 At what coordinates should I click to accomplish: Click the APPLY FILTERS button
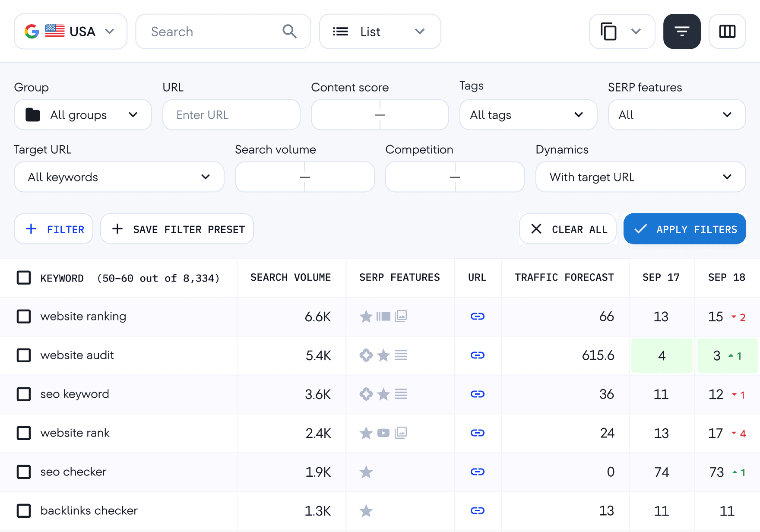[x=684, y=229]
